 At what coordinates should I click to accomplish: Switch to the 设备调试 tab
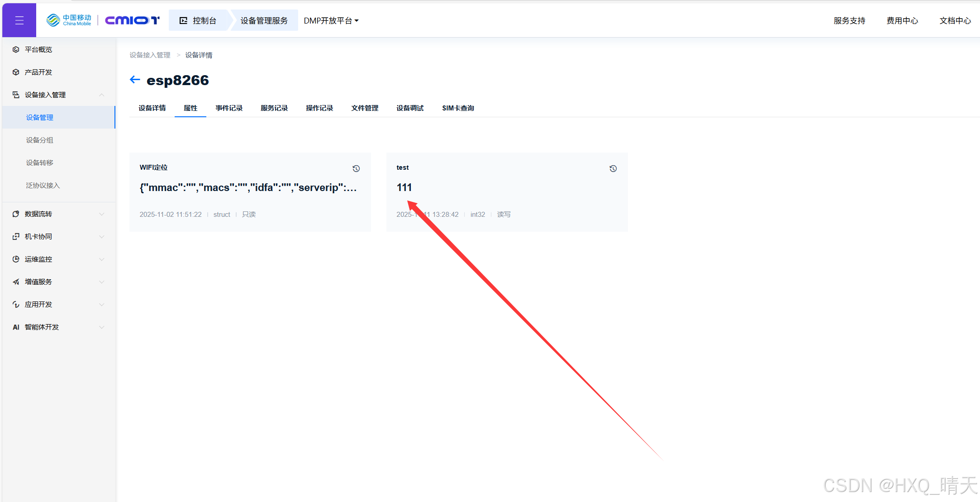coord(410,108)
